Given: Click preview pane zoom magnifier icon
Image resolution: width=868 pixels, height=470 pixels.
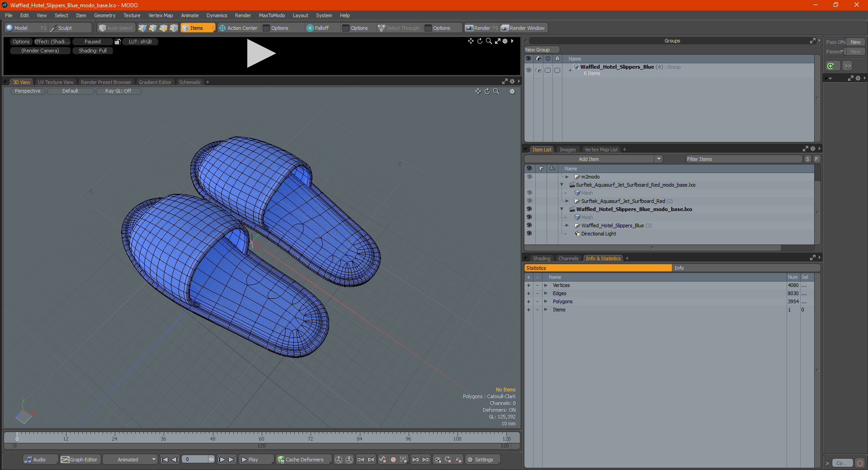Looking at the screenshot, I should tap(489, 41).
